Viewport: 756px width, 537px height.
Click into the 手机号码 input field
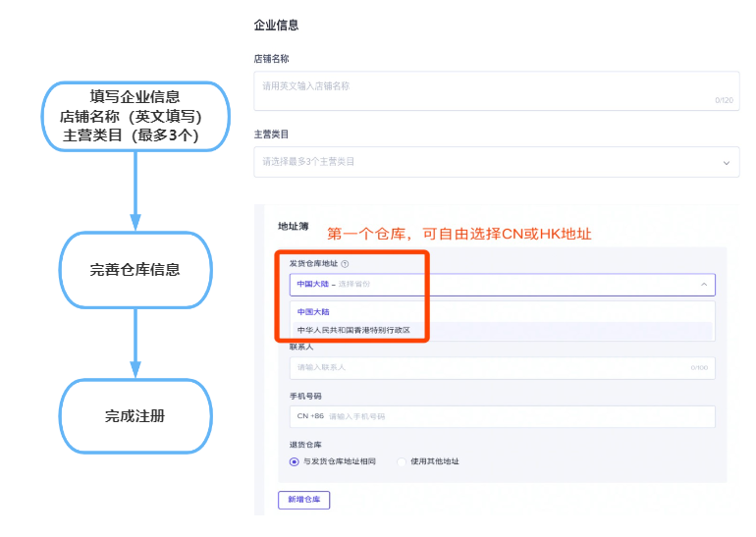click(520, 416)
